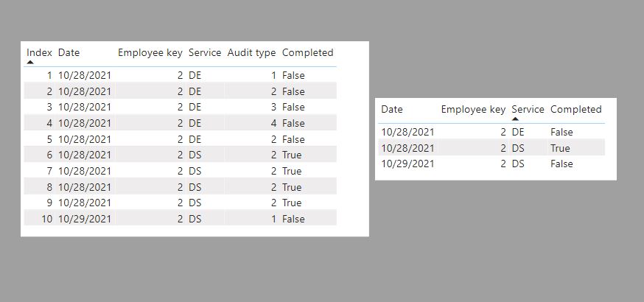644x302 pixels.
Task: Click Audit type value 2 in Index 2 row
Action: (273, 91)
